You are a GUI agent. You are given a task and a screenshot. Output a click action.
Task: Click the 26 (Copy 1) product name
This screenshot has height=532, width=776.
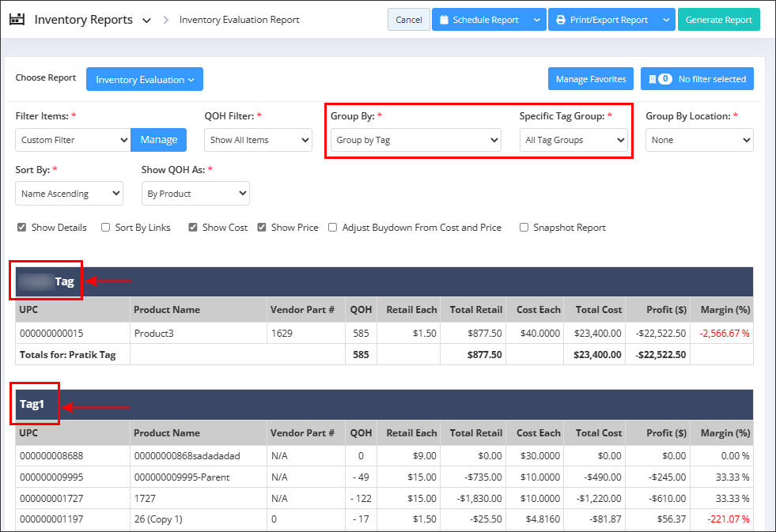pos(158,519)
